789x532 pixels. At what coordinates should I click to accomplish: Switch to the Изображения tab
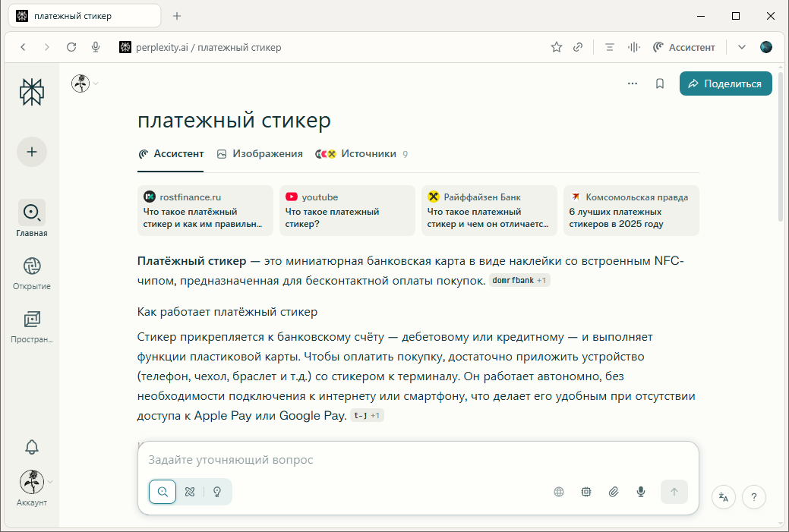coord(260,153)
